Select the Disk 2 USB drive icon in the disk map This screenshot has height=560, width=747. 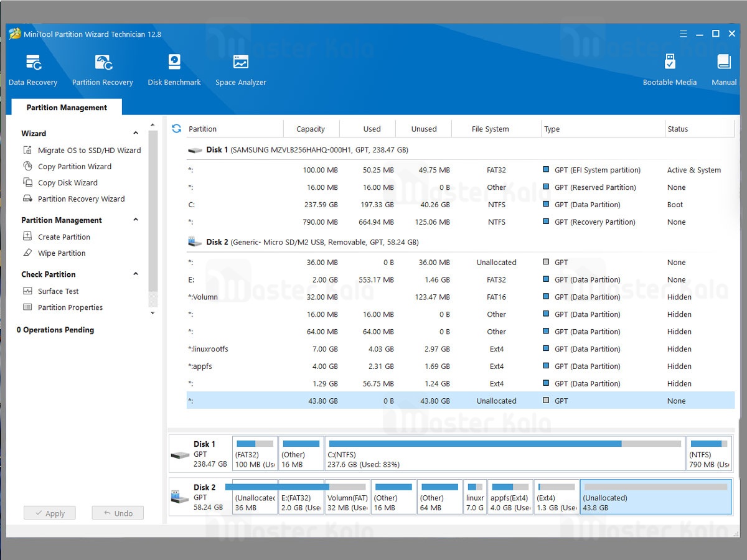(180, 497)
